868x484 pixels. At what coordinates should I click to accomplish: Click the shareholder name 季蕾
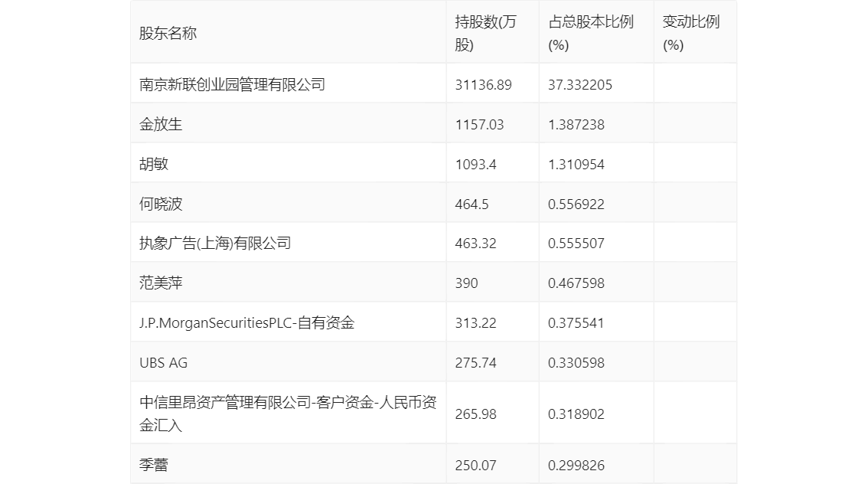pyautogui.click(x=153, y=465)
